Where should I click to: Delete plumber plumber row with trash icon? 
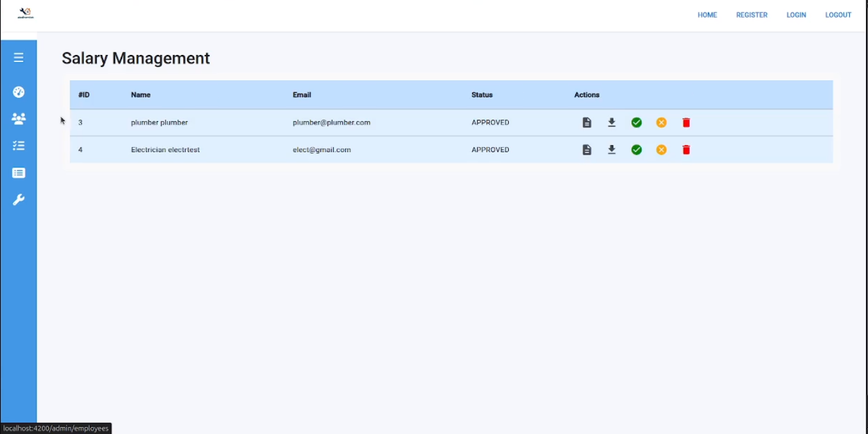(x=686, y=123)
